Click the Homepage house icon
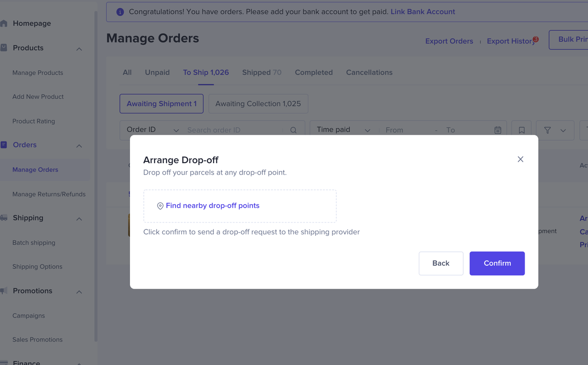The image size is (588, 365). [4, 23]
